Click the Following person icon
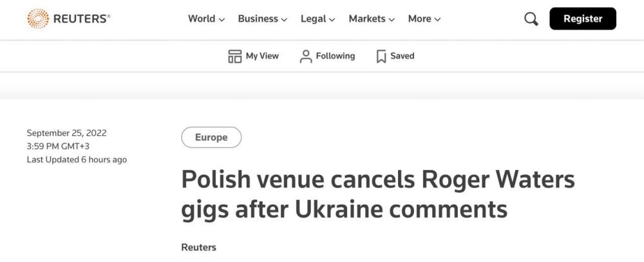 point(306,57)
